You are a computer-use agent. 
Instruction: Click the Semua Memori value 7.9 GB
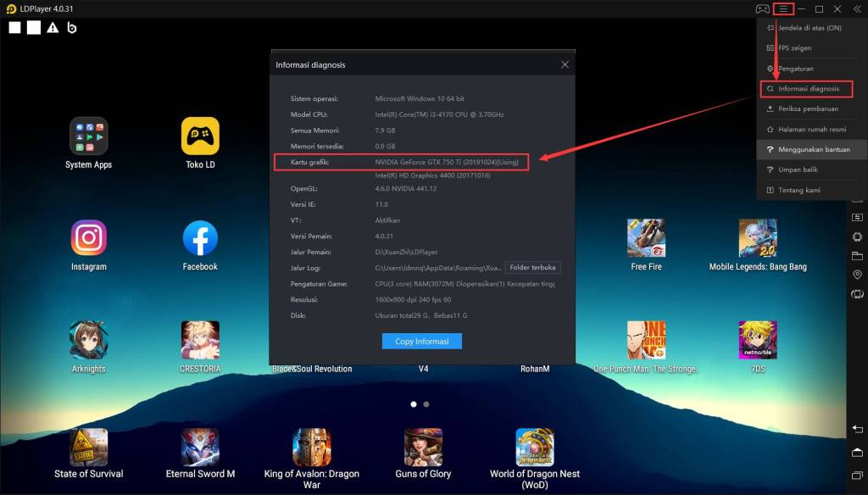pos(386,131)
